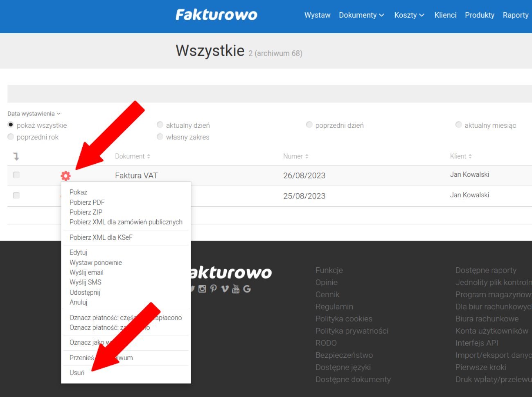532x397 pixels.
Task: Click "Pobierz XML dla KSeF" menu entry
Action: 101,237
